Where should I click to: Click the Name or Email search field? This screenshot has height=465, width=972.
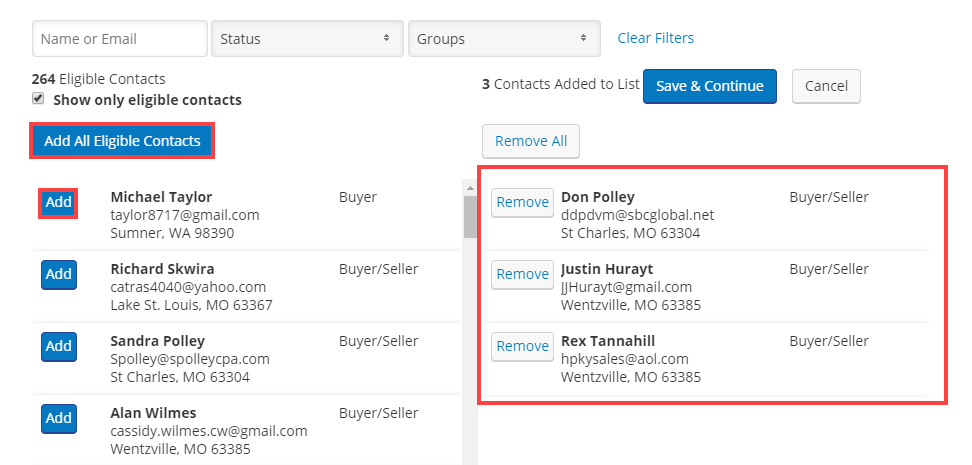point(120,39)
